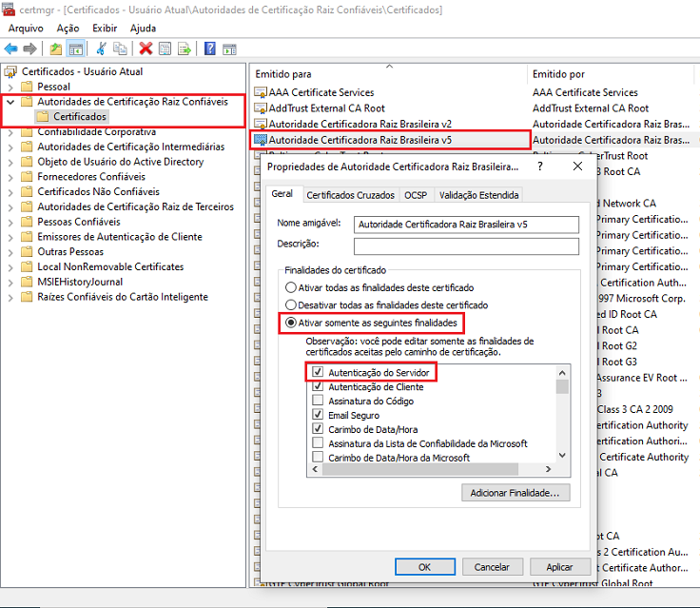Open the Properties toolbar icon
This screenshot has height=608, width=700.
[165, 49]
